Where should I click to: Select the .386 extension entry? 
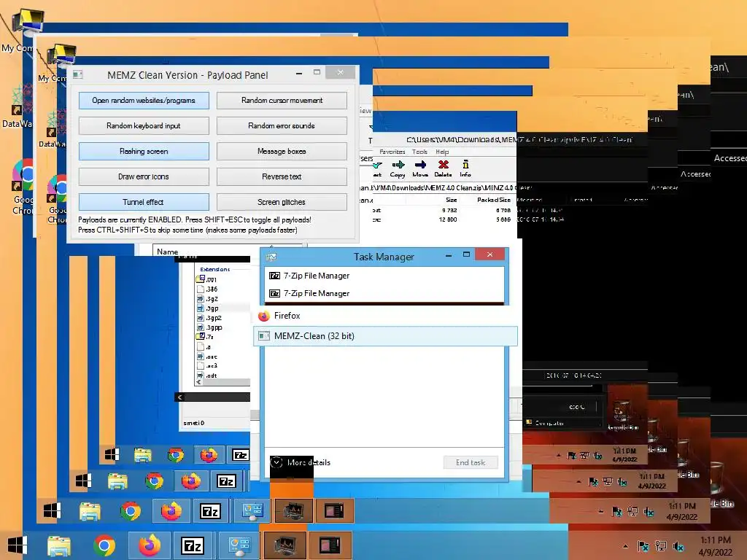206,289
